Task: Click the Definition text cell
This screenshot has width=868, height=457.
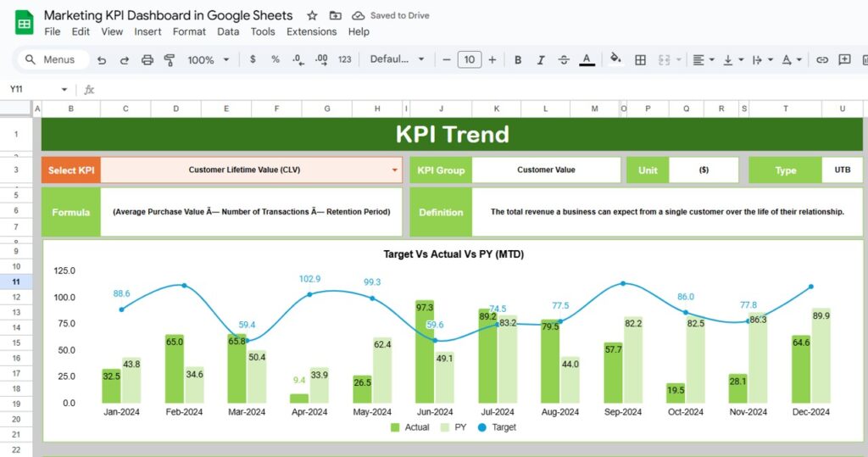Action: (667, 212)
